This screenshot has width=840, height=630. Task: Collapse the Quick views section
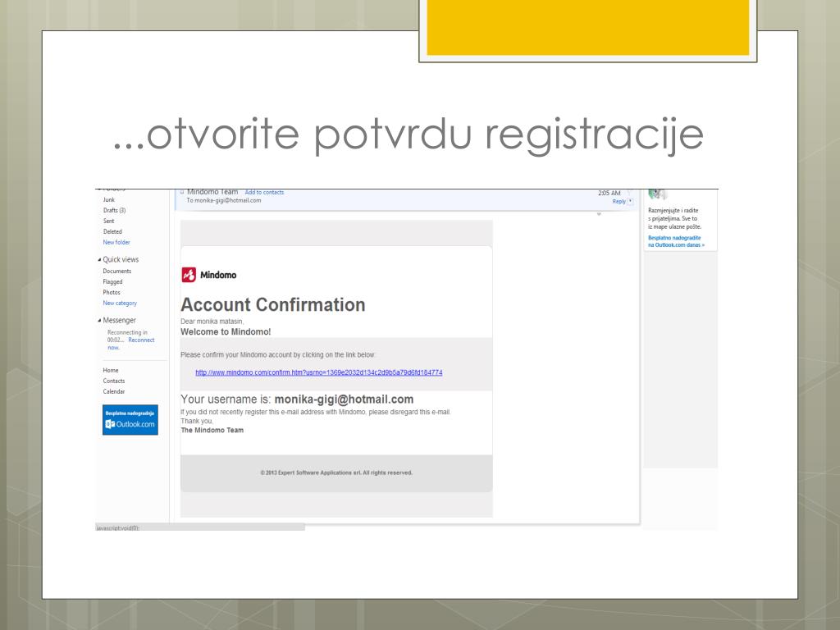(99, 260)
